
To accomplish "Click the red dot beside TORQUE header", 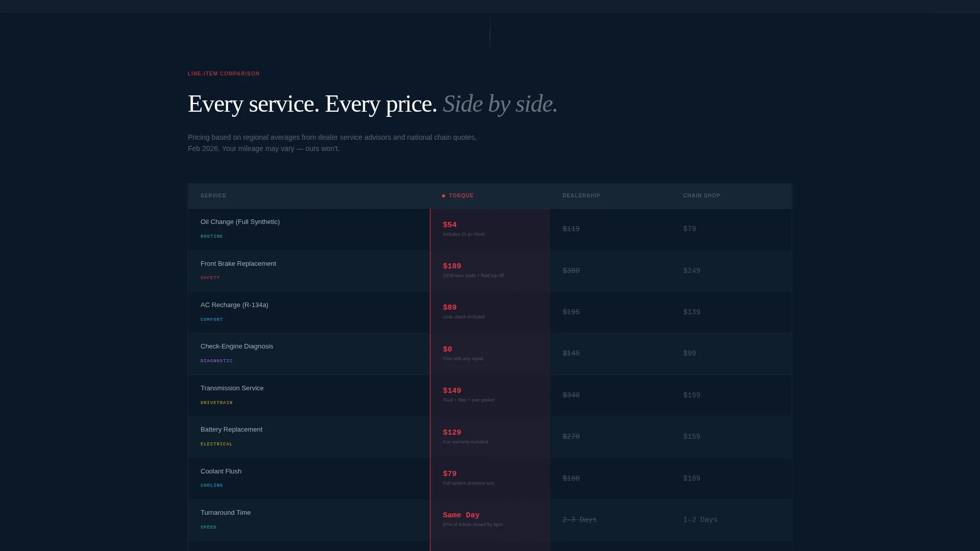I will click(x=444, y=196).
